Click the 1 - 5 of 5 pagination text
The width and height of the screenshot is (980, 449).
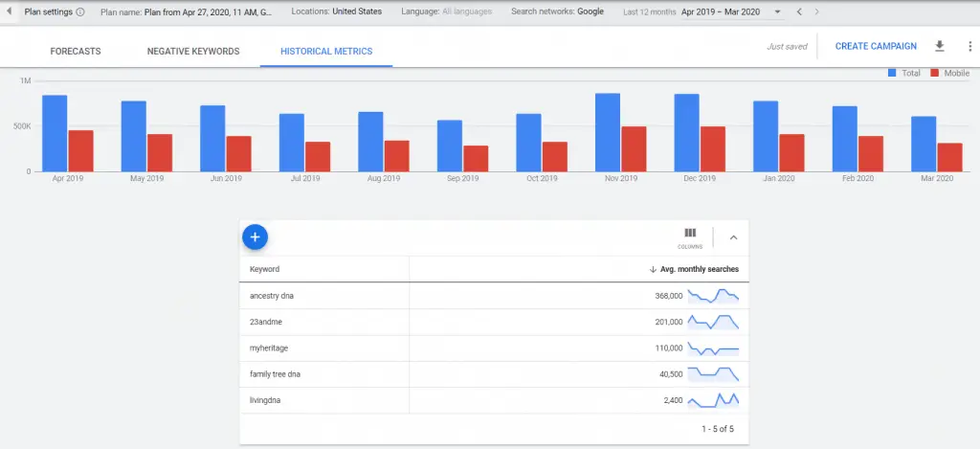click(x=718, y=429)
